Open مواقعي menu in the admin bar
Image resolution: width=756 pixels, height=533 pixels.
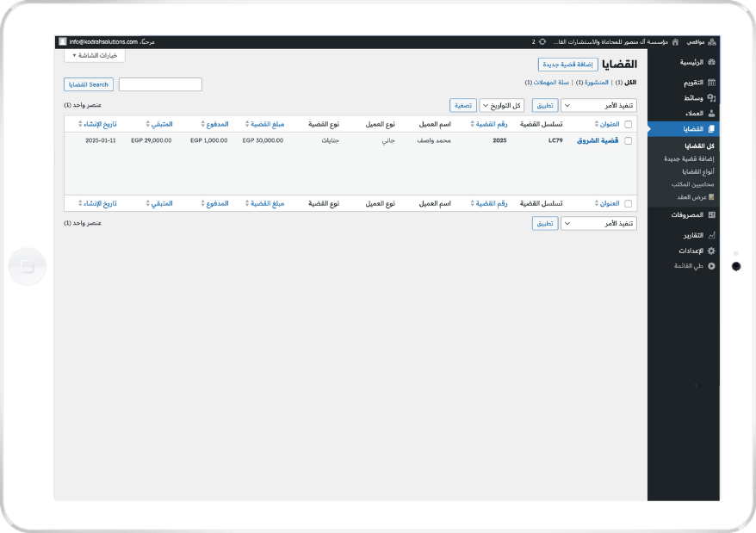(701, 42)
